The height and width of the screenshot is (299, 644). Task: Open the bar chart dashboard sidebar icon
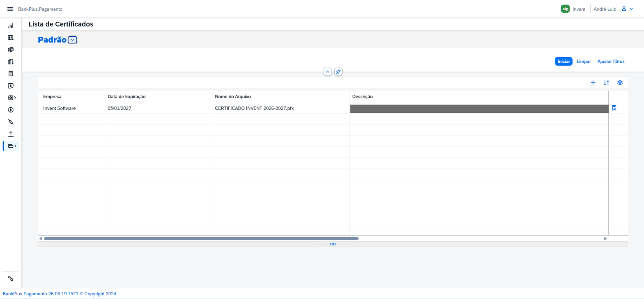pyautogui.click(x=11, y=25)
